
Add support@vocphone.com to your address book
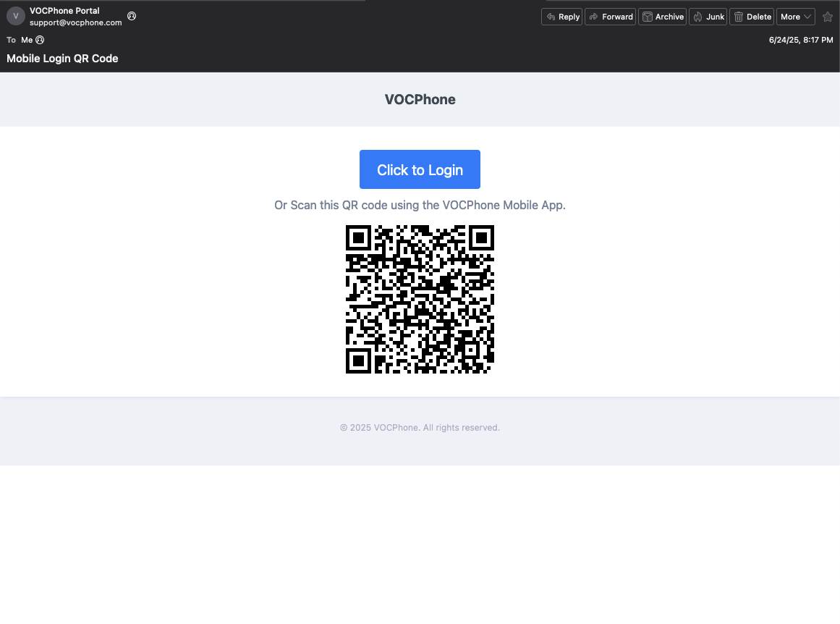[x=131, y=15]
